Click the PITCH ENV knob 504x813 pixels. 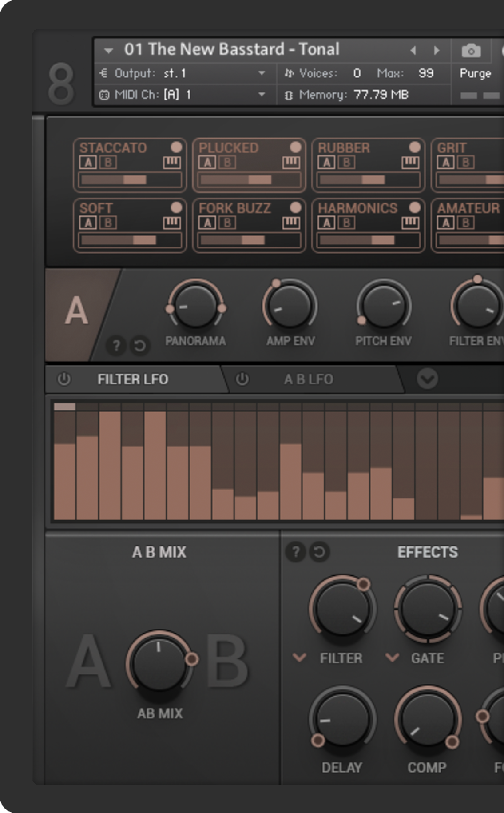click(x=384, y=306)
